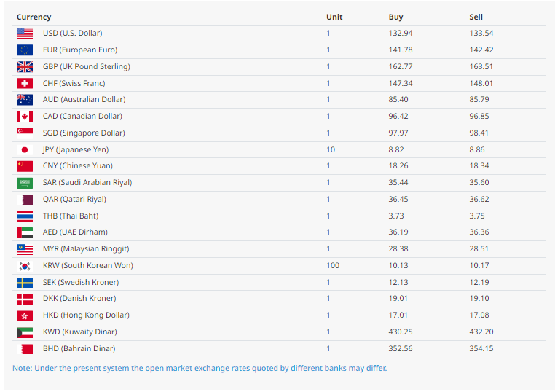Click the Sell column header
Image resolution: width=555 pixels, height=392 pixels.
[476, 17]
